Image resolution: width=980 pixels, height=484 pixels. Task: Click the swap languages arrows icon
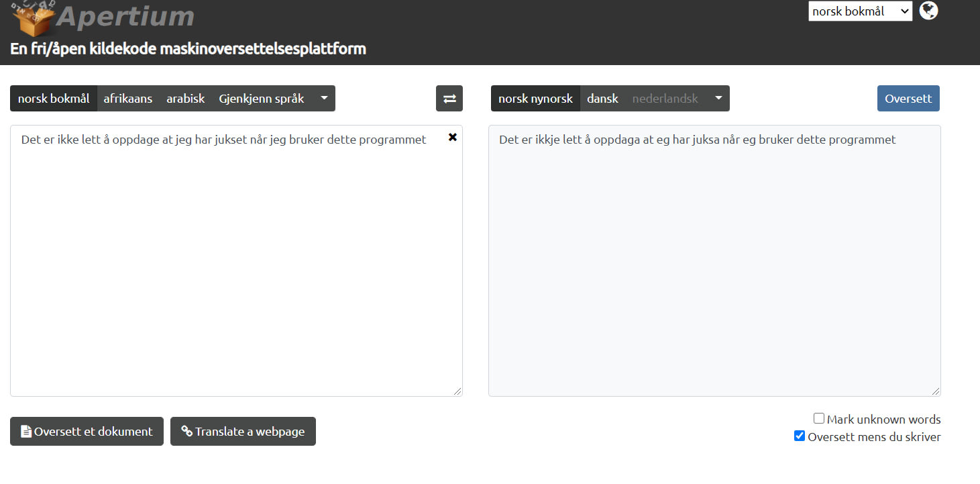click(x=449, y=99)
